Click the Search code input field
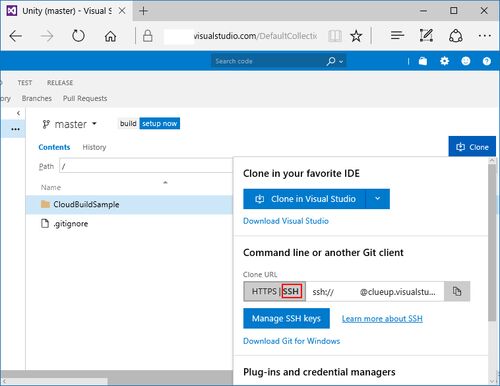 coord(268,61)
